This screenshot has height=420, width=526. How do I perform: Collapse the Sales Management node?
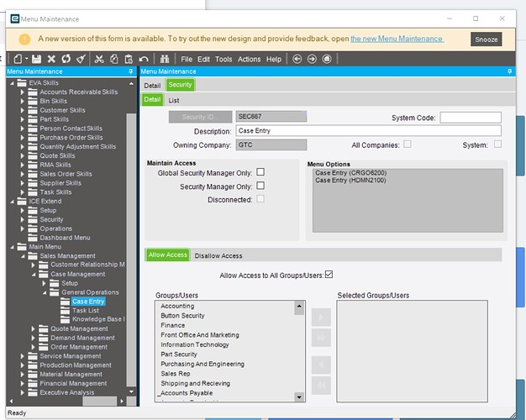(x=24, y=256)
